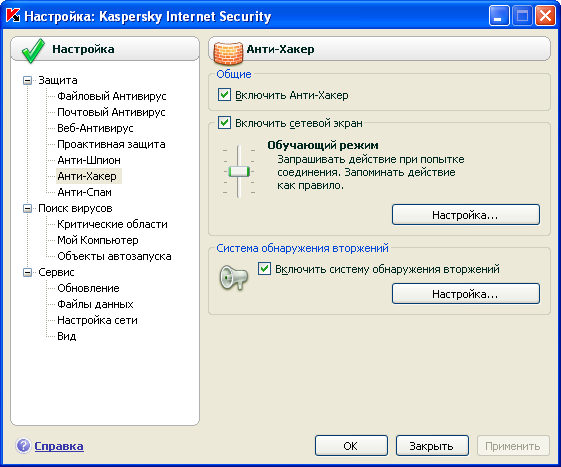Viewport: 561px width, 467px height.
Task: Minimize the Kaspersky settings window
Action: pyautogui.click(x=499, y=16)
